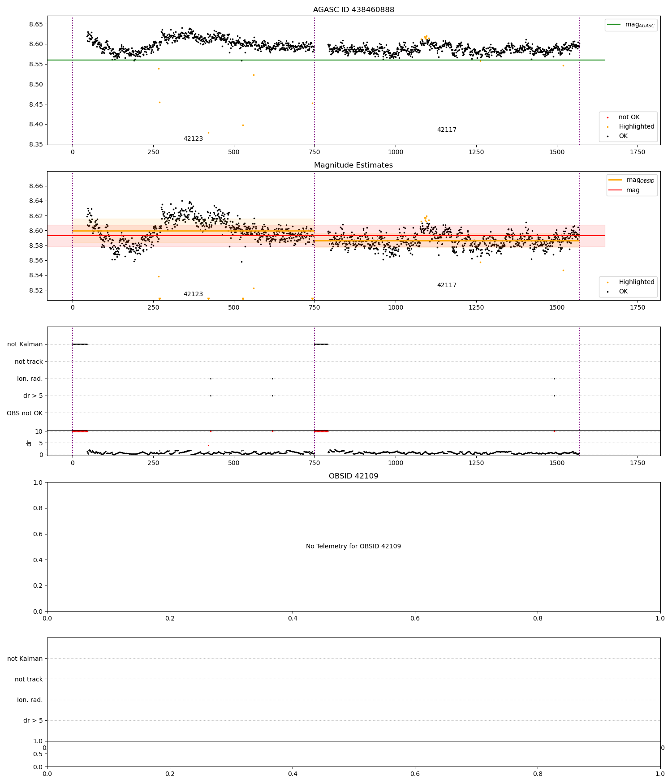This screenshot has width=672, height=784.
Task: Click "Highlighted" in the AGASC plot legend
Action: click(637, 127)
